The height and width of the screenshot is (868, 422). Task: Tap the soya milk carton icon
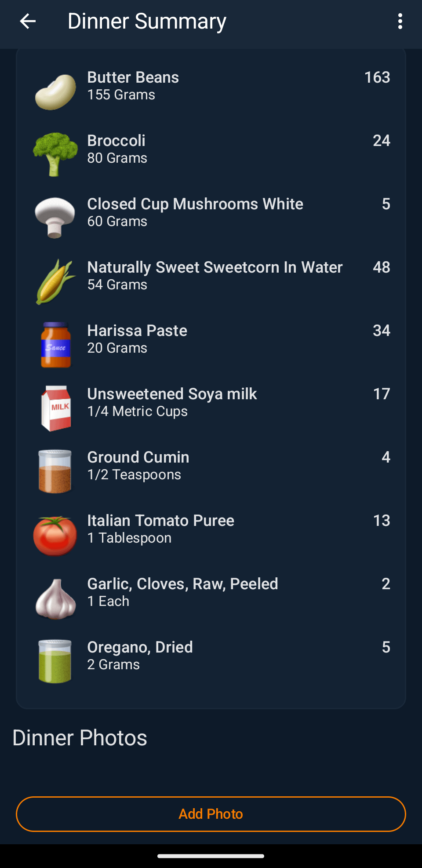point(55,408)
